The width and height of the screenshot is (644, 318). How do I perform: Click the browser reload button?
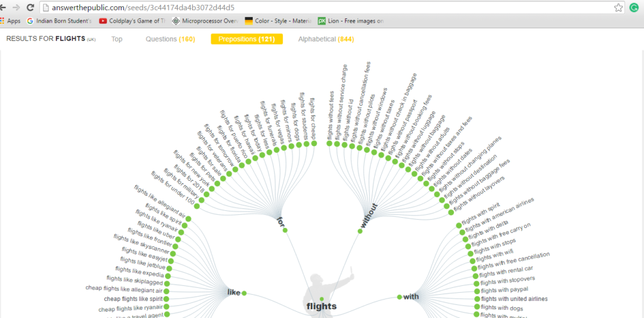tap(30, 8)
